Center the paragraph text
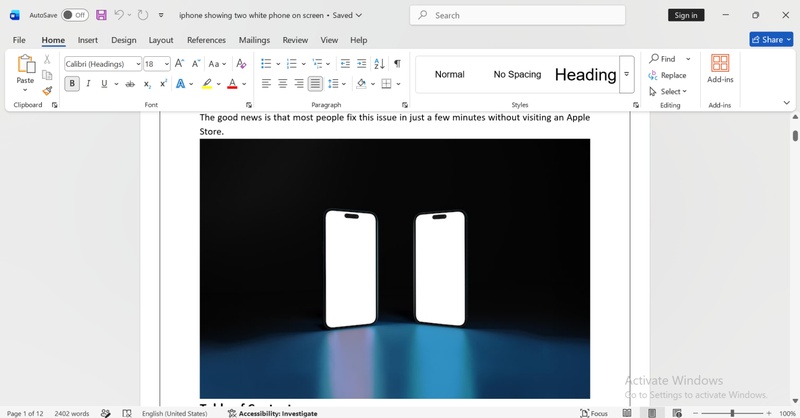The width and height of the screenshot is (800, 418). pos(283,84)
